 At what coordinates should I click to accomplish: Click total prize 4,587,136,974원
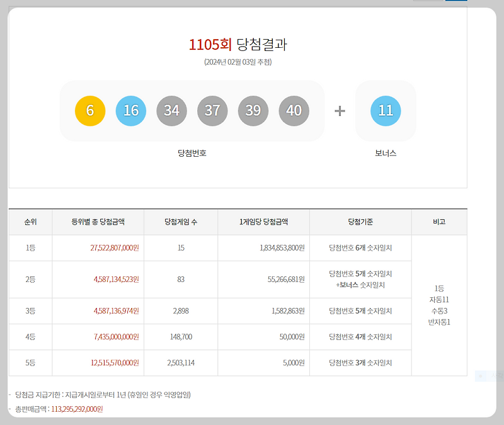click(117, 311)
